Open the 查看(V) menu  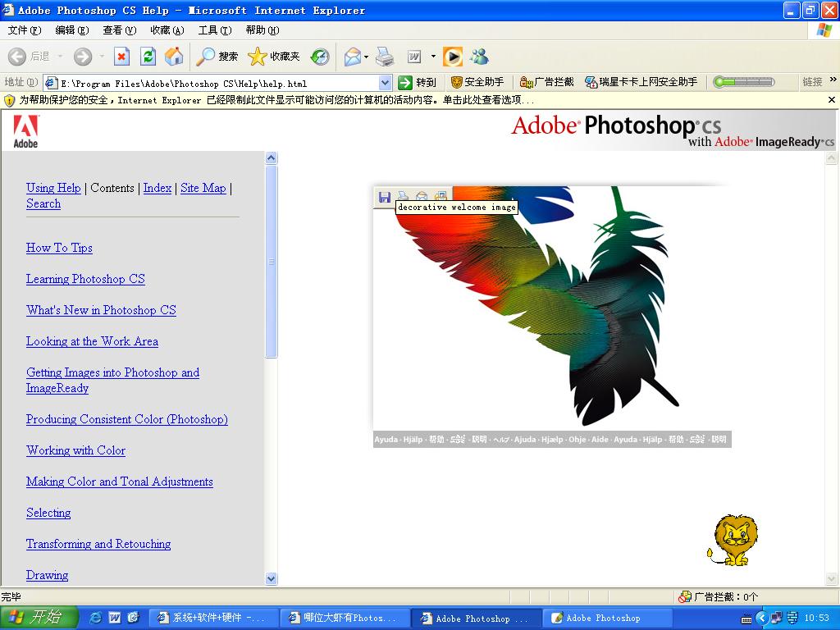click(120, 30)
